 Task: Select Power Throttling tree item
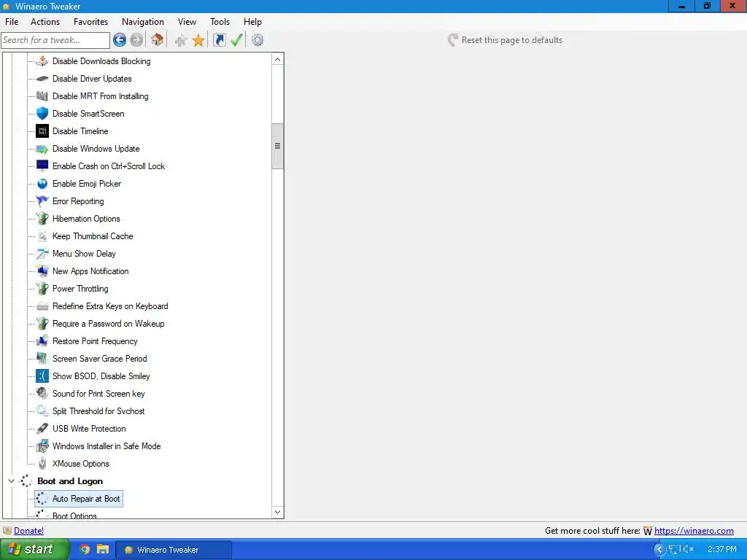pyautogui.click(x=80, y=289)
